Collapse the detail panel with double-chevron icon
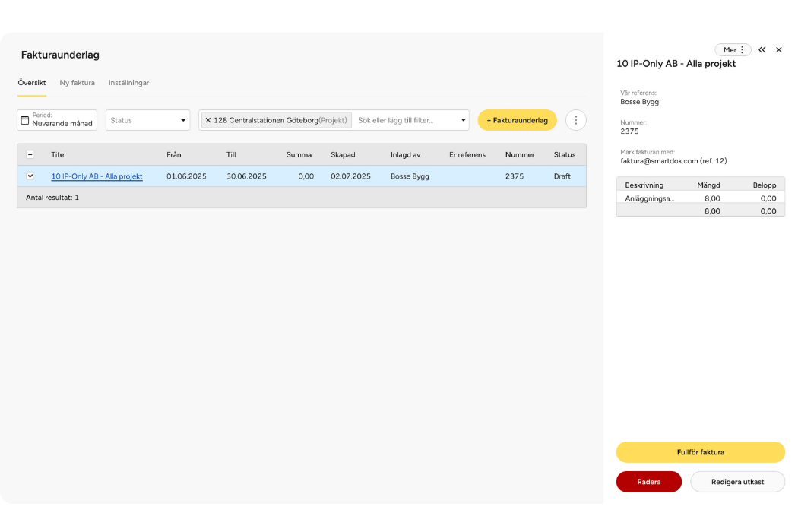This screenshot has width=798, height=532. click(762, 50)
